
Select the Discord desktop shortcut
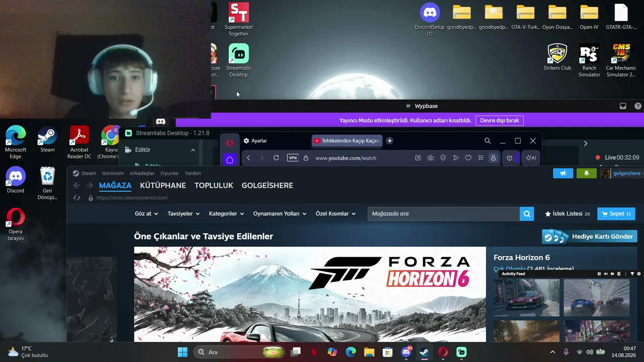pyautogui.click(x=16, y=180)
